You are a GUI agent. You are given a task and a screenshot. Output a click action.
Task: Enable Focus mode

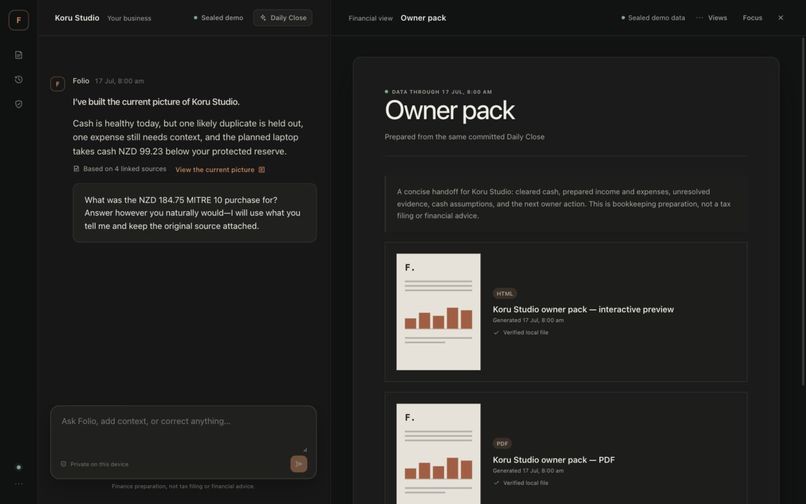tap(752, 17)
